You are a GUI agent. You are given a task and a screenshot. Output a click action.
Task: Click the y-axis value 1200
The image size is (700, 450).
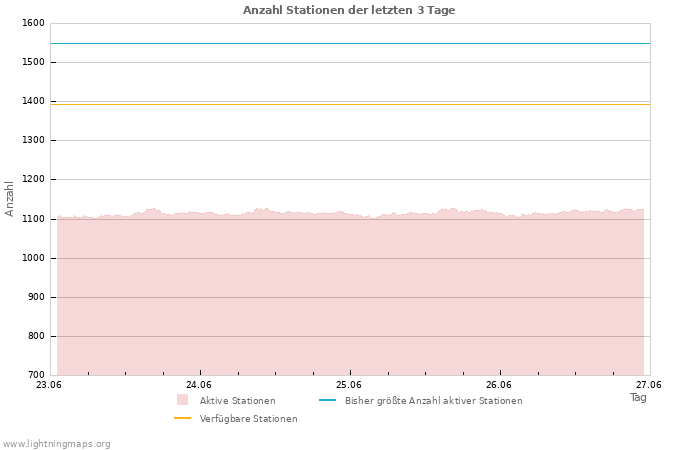coord(33,179)
